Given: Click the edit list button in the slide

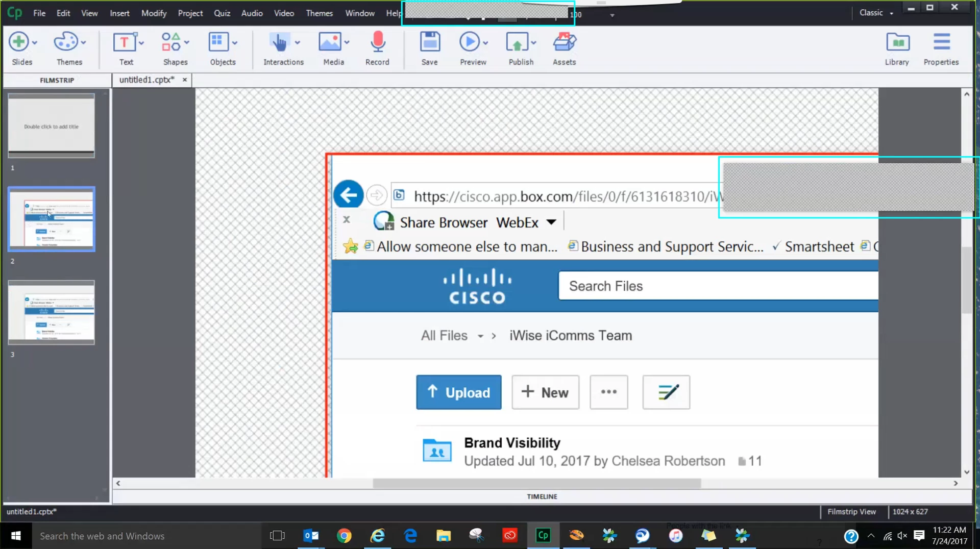Looking at the screenshot, I should click(666, 392).
